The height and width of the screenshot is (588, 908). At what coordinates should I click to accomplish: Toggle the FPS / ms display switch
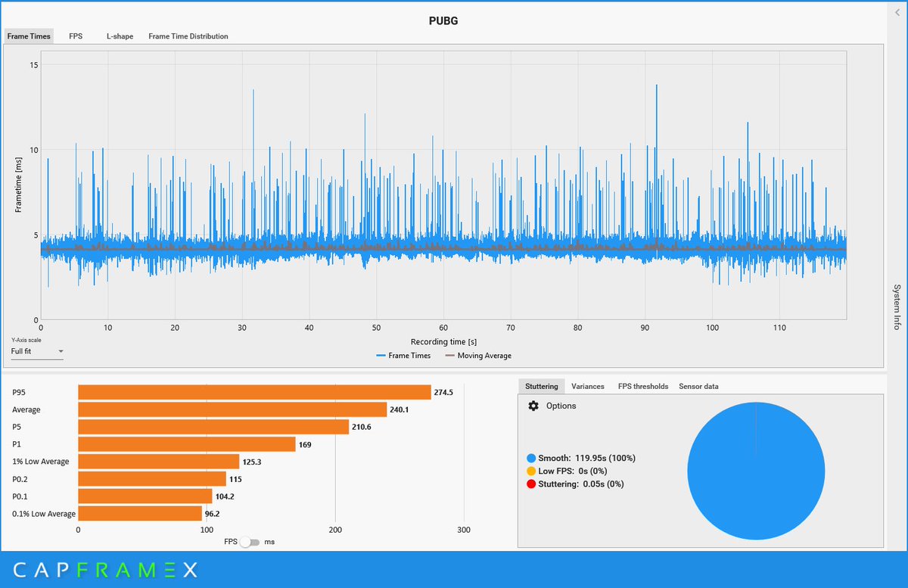pyautogui.click(x=249, y=542)
